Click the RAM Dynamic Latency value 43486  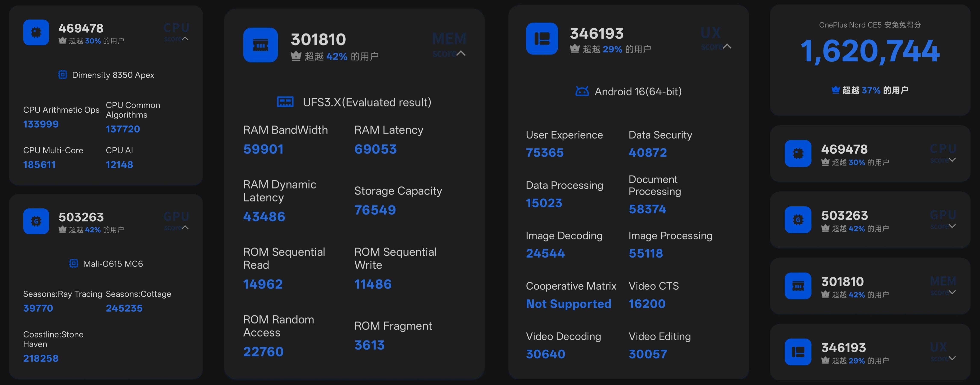pyautogui.click(x=264, y=217)
